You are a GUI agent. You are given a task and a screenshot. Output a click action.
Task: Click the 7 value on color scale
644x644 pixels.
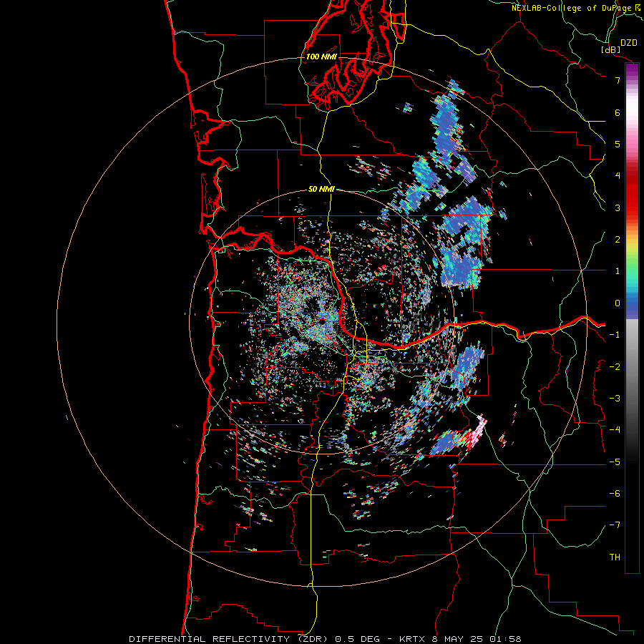pos(618,80)
